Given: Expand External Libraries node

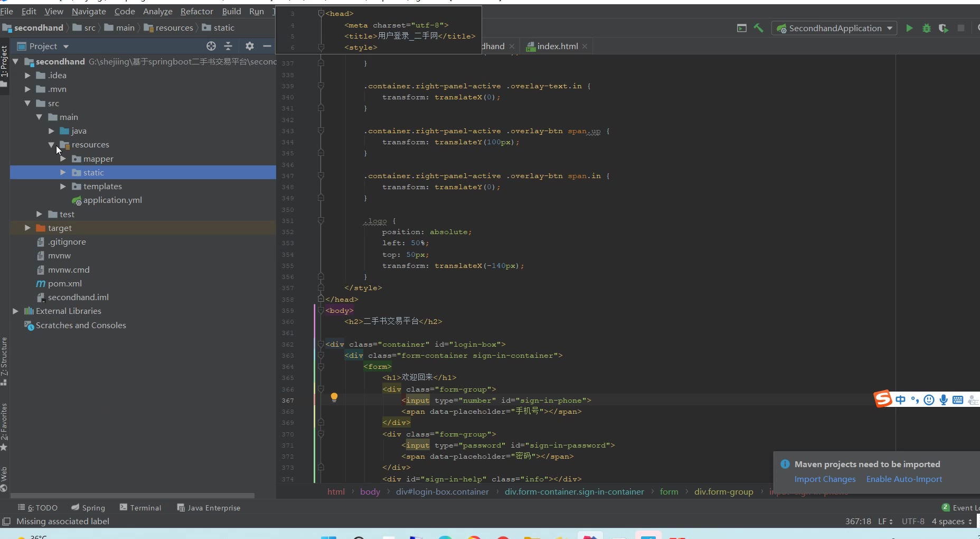Looking at the screenshot, I should coord(15,311).
